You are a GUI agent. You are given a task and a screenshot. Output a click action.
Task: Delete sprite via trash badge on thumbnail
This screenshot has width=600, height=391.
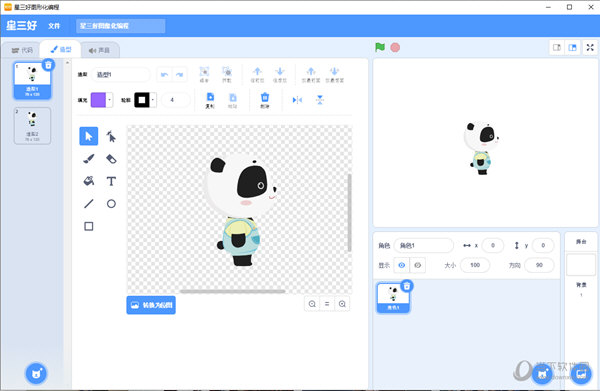[x=407, y=286]
